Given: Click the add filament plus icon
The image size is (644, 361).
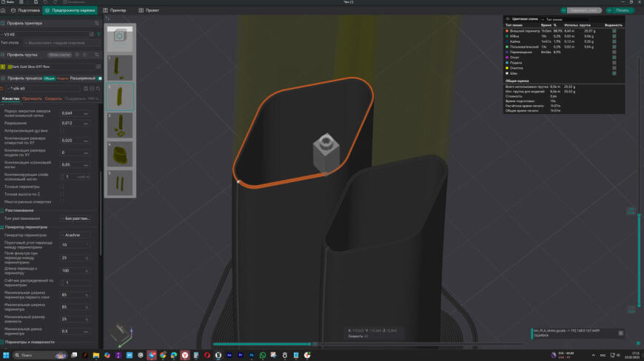Looking at the screenshot, I should [77, 55].
